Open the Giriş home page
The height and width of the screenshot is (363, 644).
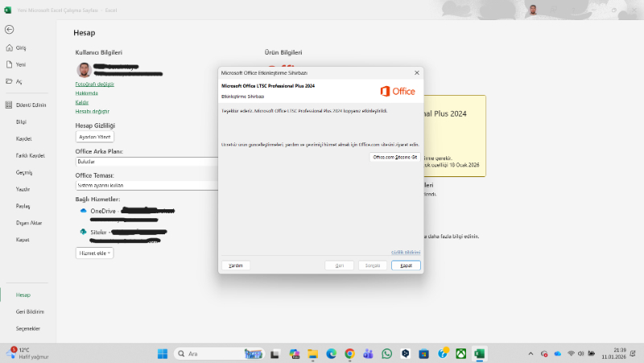pyautogui.click(x=21, y=47)
